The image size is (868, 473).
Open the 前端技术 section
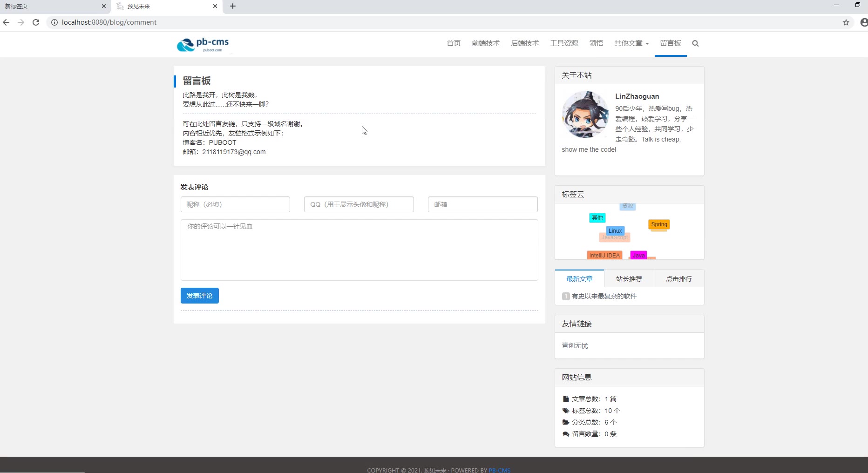click(486, 43)
